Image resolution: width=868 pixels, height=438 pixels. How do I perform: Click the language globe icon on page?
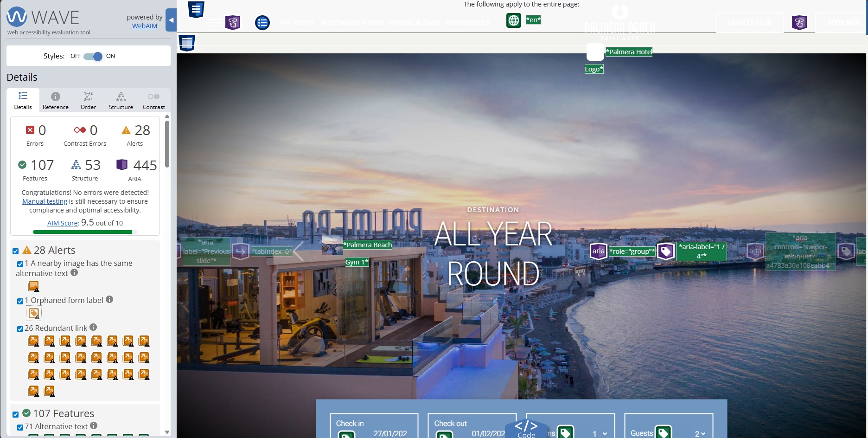[513, 20]
